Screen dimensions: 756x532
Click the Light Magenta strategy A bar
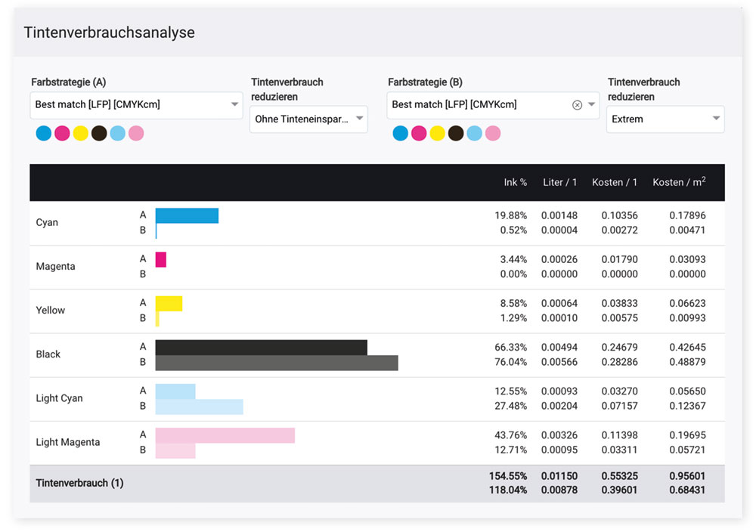pyautogui.click(x=225, y=435)
